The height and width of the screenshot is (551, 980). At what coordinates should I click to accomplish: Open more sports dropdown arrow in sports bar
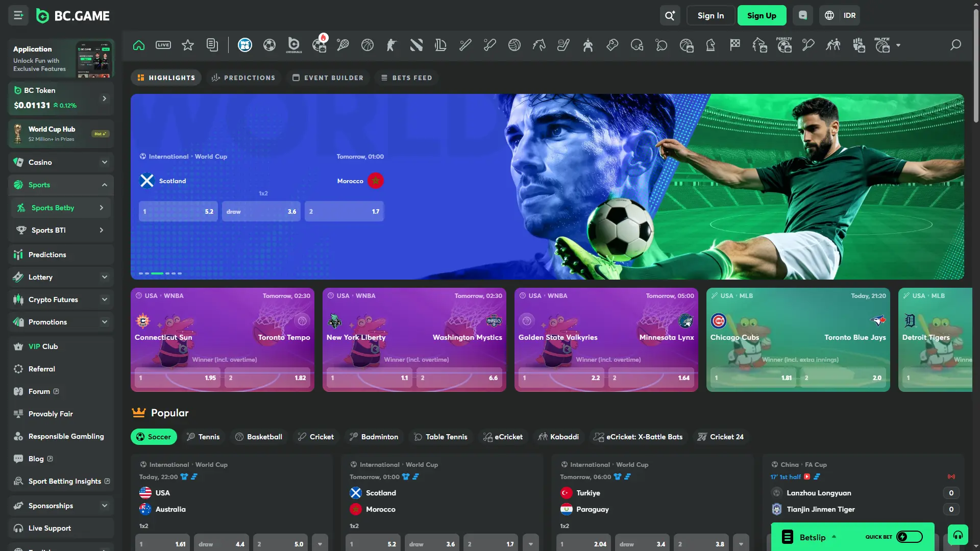[x=898, y=45]
